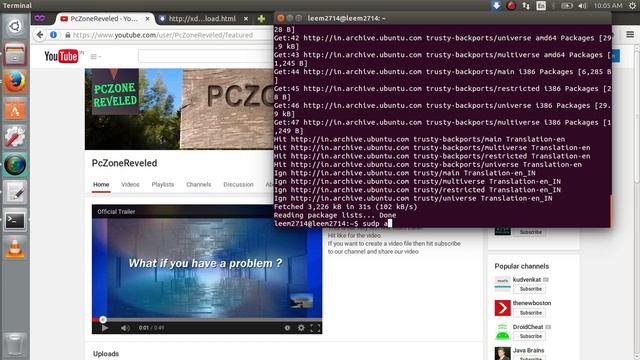Enter fullscreen on the trailer video
Image resolution: width=640 pixels, height=360 pixels.
315,328
